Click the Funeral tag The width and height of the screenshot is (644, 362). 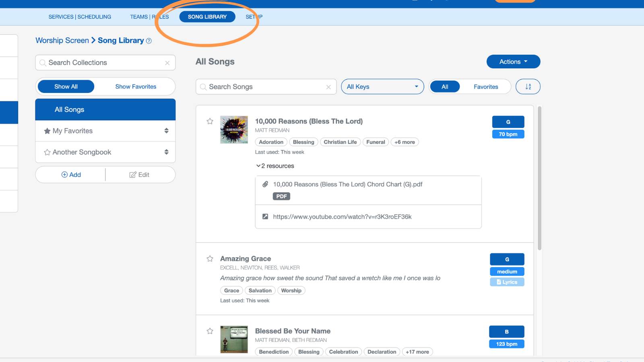(x=376, y=142)
